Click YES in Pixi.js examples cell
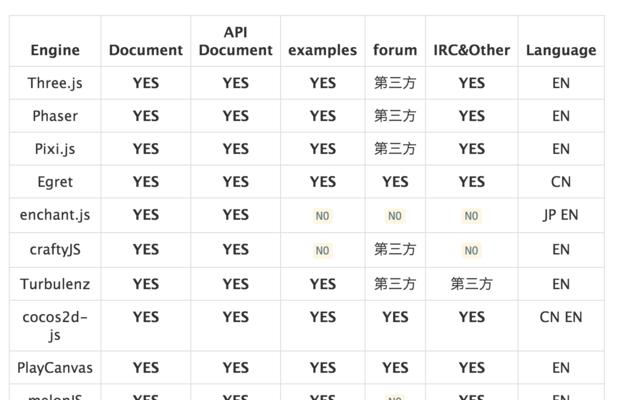This screenshot has height=400, width=619. [323, 149]
